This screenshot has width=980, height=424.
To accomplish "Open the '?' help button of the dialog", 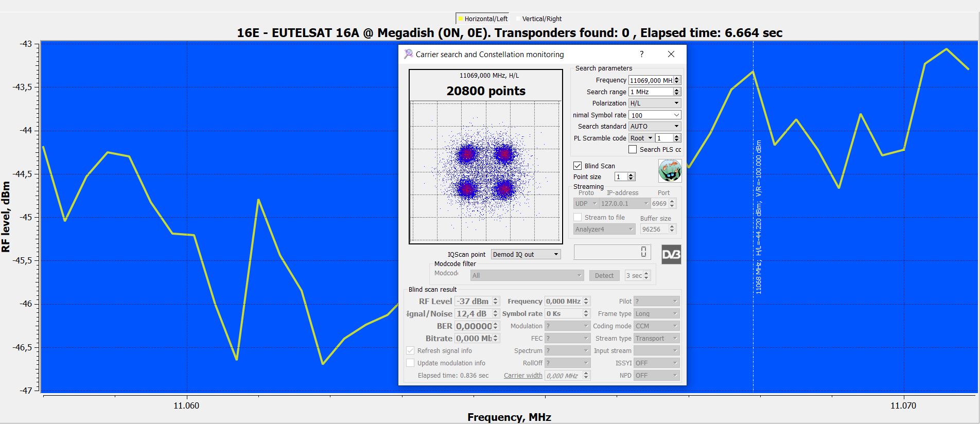I will pyautogui.click(x=641, y=54).
